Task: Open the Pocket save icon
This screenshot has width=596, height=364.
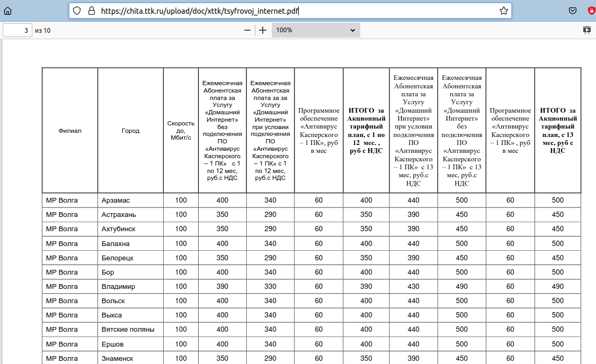Action: coord(573,11)
